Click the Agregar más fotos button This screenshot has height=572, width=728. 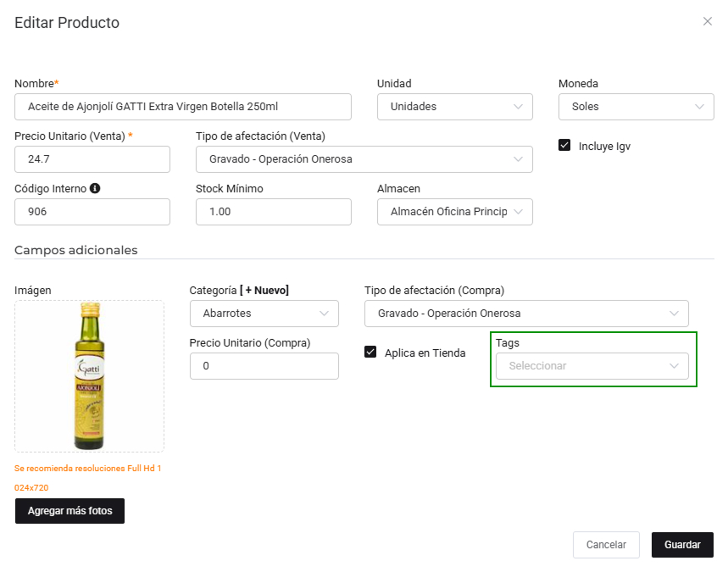pos(69,511)
